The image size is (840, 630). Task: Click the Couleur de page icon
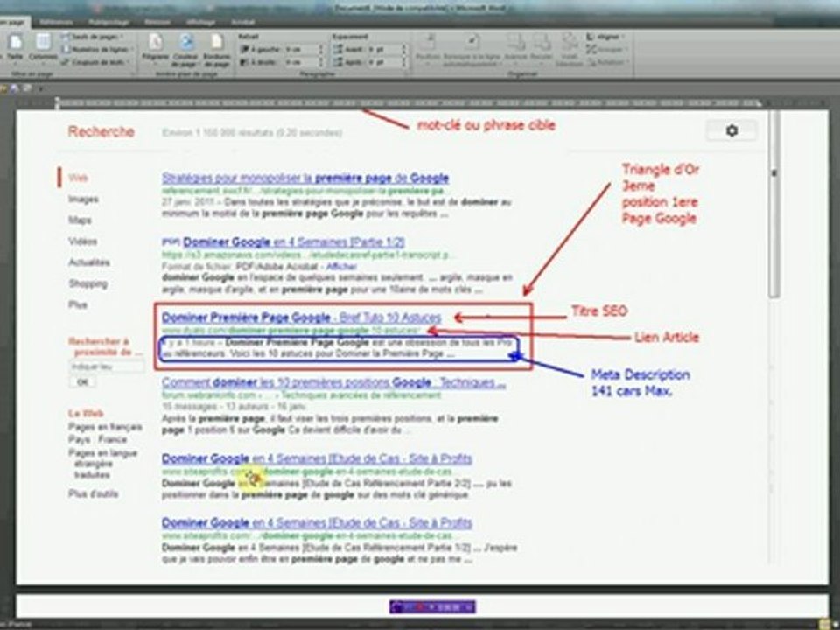click(185, 49)
